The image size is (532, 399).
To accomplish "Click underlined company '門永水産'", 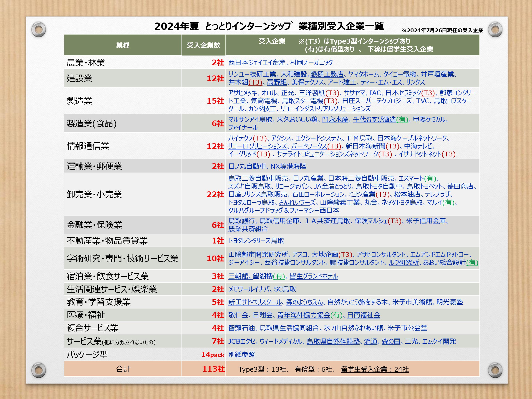I will pyautogui.click(x=335, y=119).
